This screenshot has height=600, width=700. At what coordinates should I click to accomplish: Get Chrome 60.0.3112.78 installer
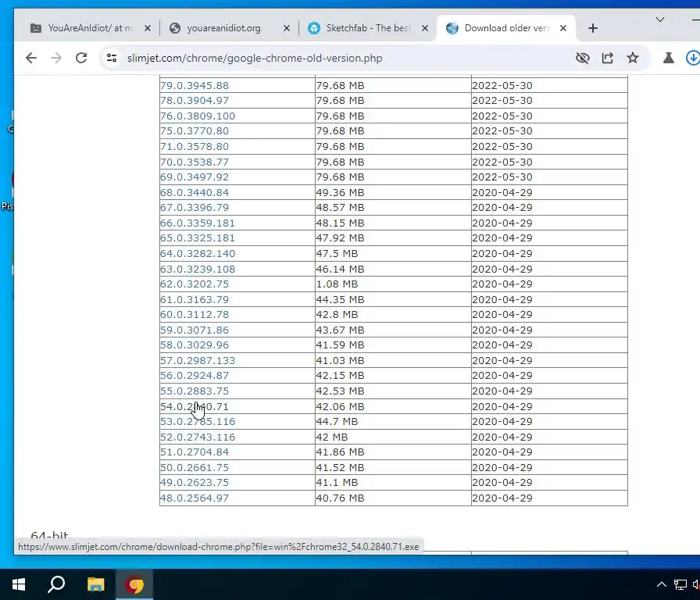point(195,314)
